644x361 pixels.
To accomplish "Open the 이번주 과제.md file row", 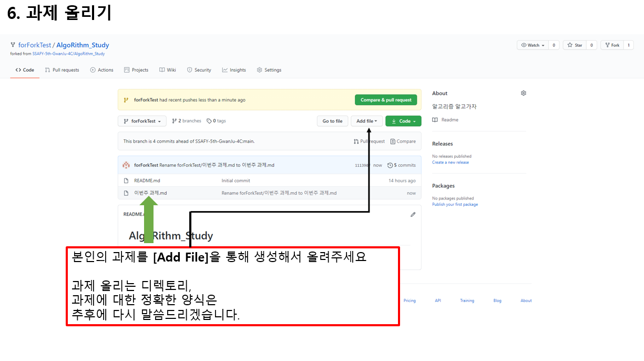I will pos(150,193).
